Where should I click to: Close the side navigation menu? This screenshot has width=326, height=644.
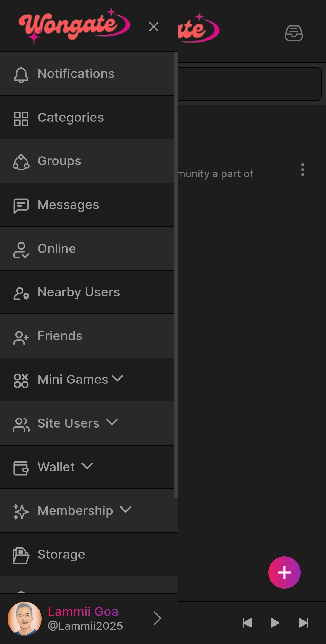154,27
